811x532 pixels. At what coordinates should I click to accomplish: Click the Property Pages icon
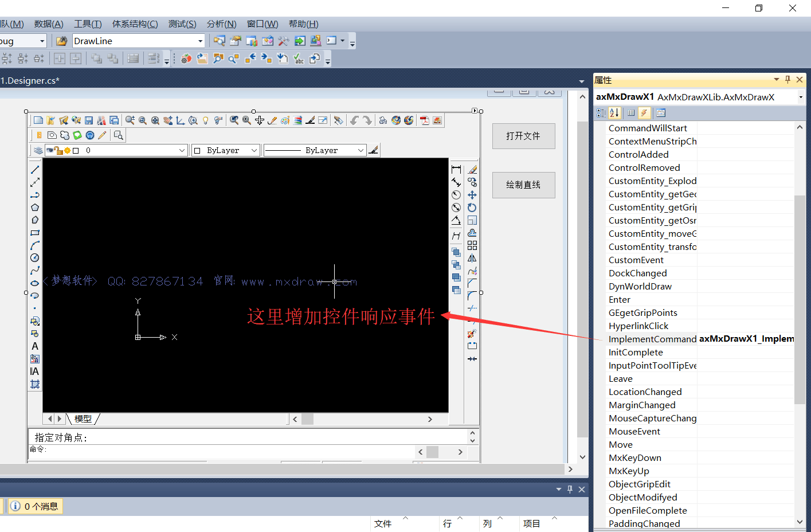[x=661, y=113]
